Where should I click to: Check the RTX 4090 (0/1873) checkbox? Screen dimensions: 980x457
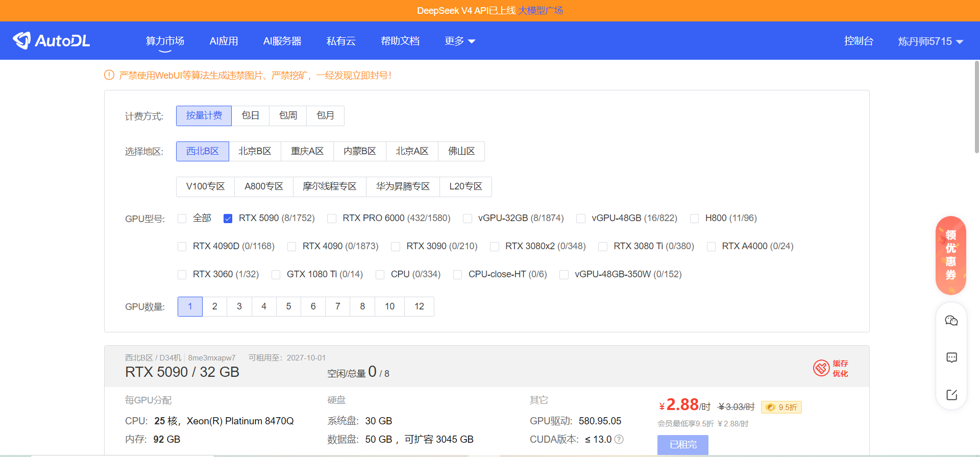point(291,247)
